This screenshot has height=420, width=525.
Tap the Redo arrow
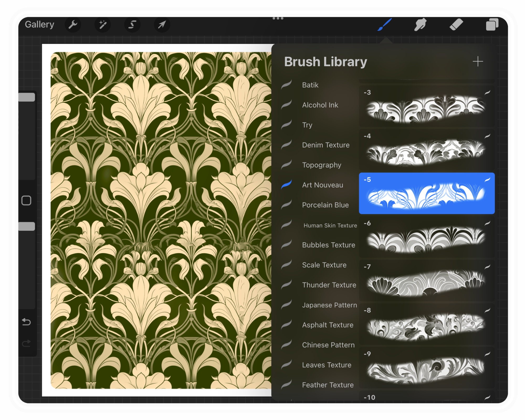26,343
